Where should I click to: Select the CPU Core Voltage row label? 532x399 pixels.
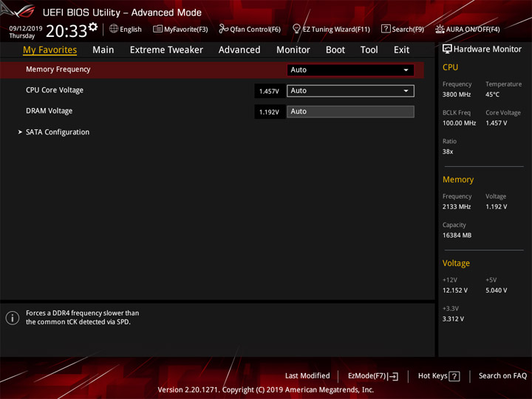(55, 90)
